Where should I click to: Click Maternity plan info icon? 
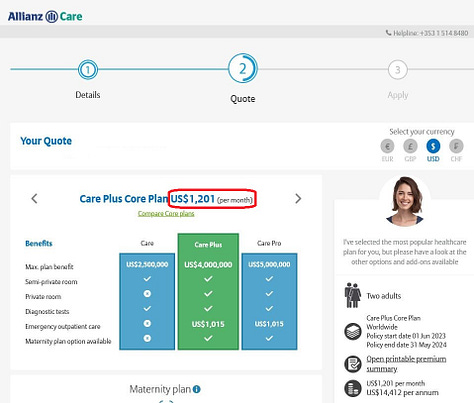pyautogui.click(x=197, y=389)
